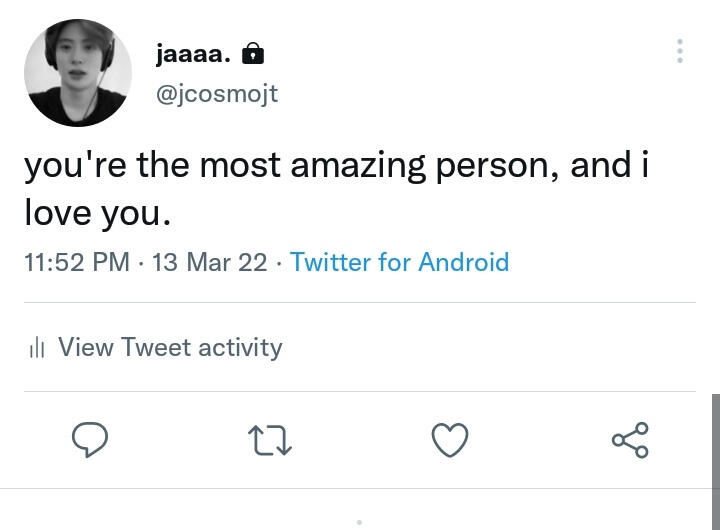
Task: Open "View Tweet activity"
Action: click(170, 347)
